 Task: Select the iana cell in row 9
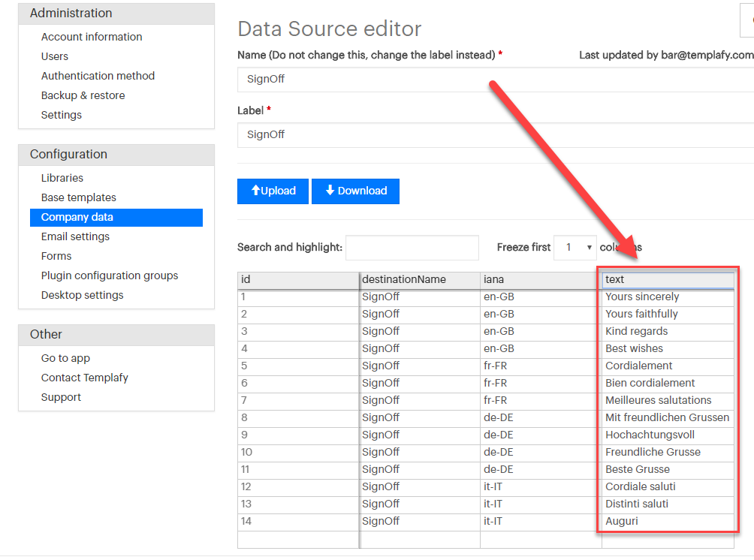(x=541, y=435)
